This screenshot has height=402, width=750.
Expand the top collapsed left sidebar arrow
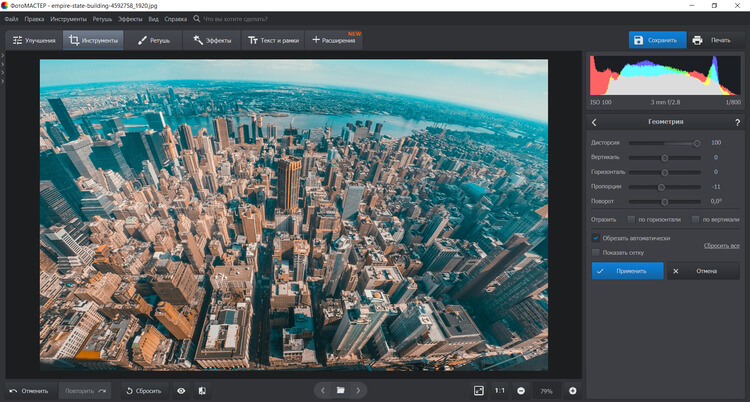coord(3,54)
